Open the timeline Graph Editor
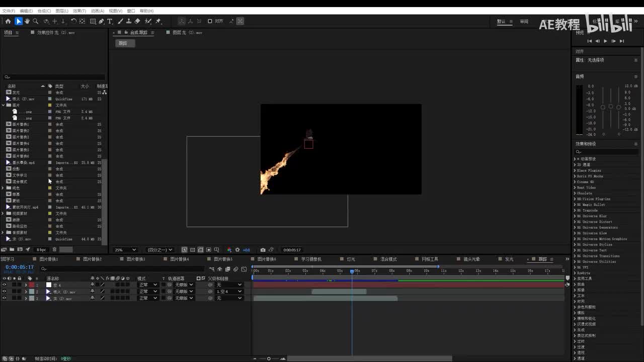This screenshot has height=362, width=644. point(244,269)
